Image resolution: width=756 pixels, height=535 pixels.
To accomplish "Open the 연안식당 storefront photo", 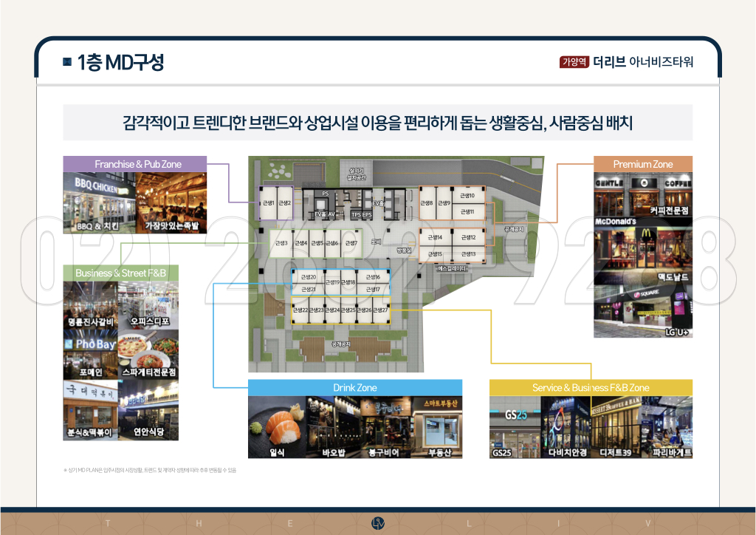I will click(148, 410).
